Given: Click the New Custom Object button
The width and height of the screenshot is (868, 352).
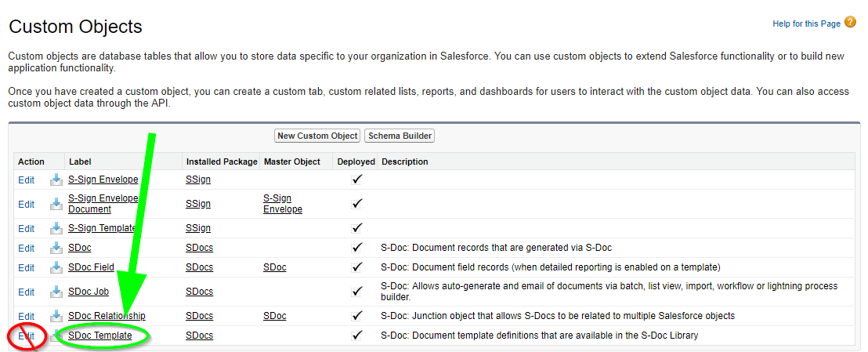Looking at the screenshot, I should 318,136.
